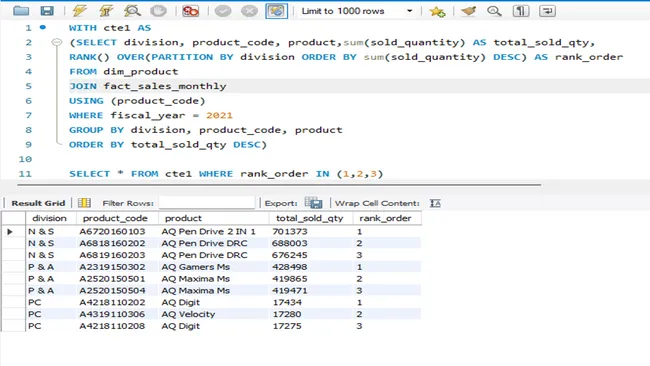The height and width of the screenshot is (366, 650).
Task: Run Explain plan magnifier icon
Action: (132, 11)
